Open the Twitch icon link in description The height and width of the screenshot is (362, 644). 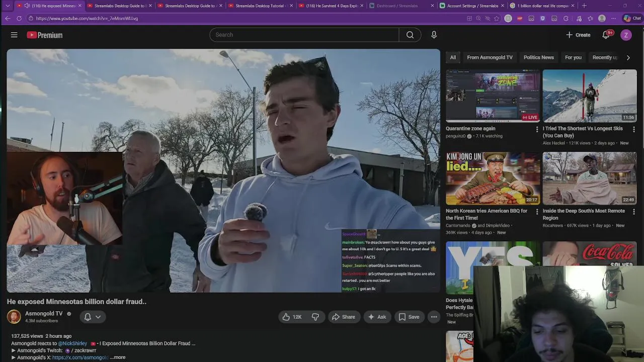[x=67, y=350]
